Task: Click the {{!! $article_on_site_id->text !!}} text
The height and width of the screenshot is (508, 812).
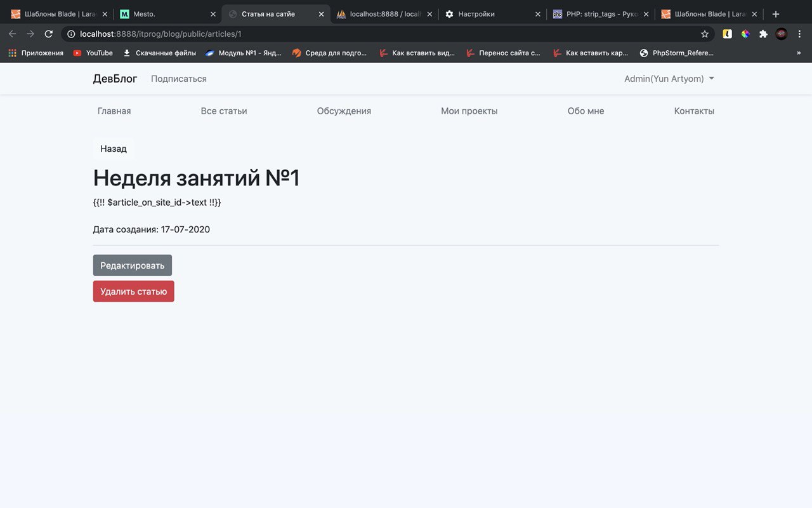Action: [157, 203]
